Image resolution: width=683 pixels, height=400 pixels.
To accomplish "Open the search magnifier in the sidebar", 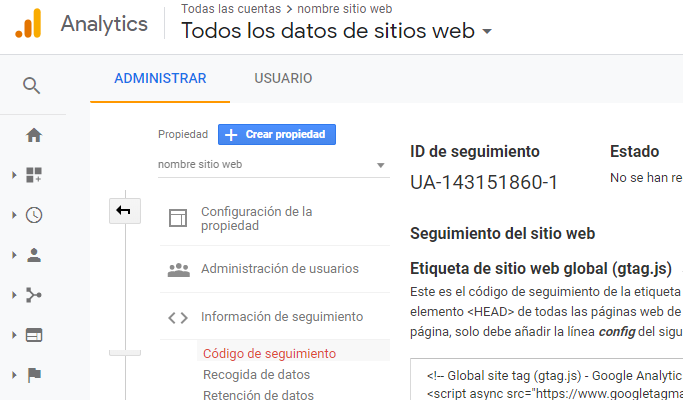I will tap(31, 85).
